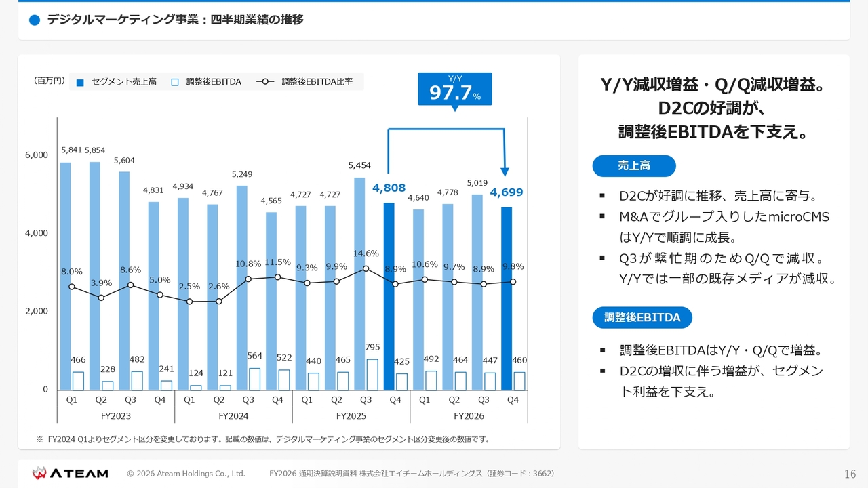
Task: Click the 調整後EBITDA legend outline square
Action: (x=175, y=82)
